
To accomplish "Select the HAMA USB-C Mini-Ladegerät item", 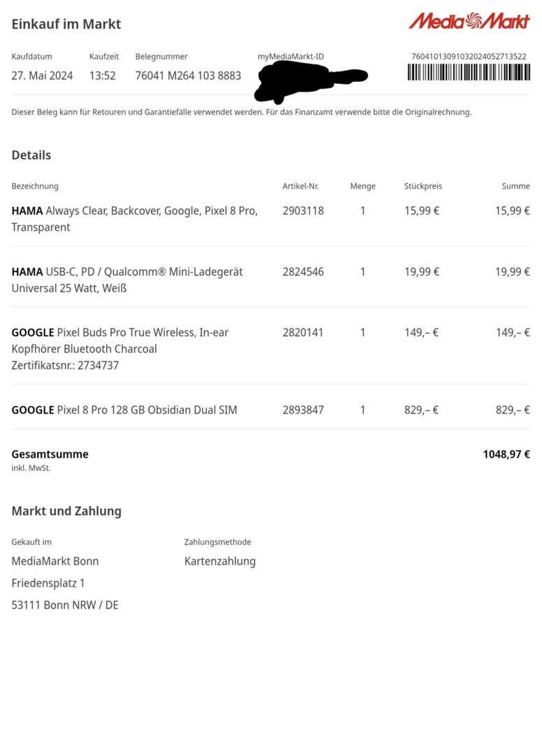I will click(x=127, y=279).
